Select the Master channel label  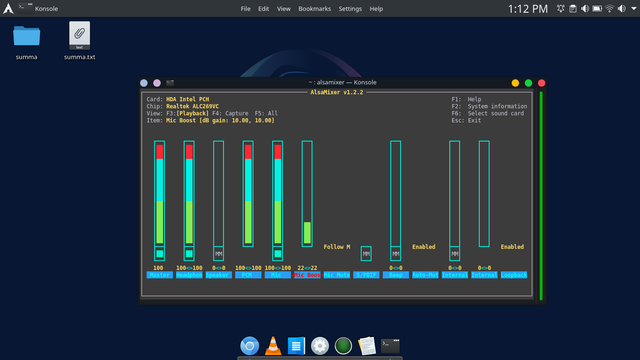(160, 275)
